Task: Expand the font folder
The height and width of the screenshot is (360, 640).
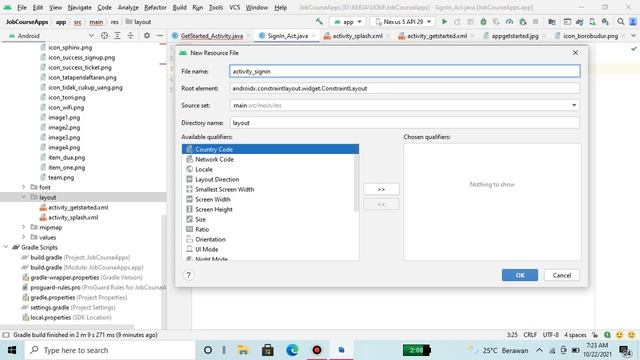Action: pyautogui.click(x=24, y=187)
